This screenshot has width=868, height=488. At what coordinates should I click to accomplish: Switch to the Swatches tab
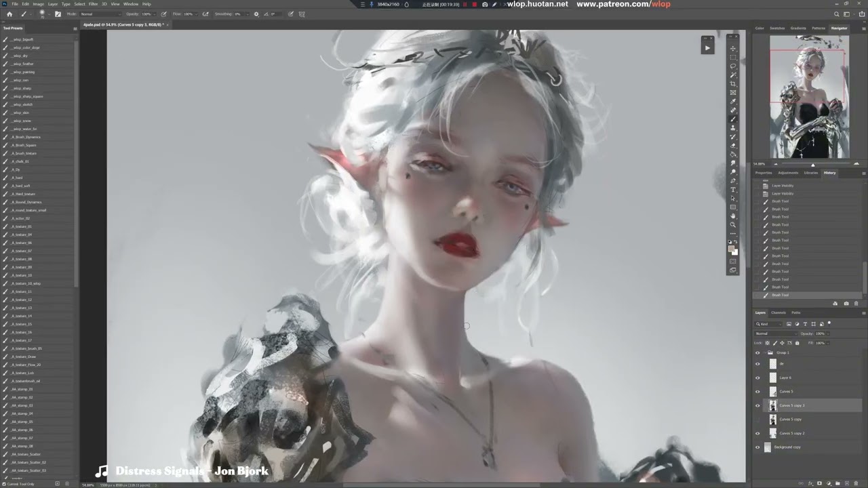point(777,28)
